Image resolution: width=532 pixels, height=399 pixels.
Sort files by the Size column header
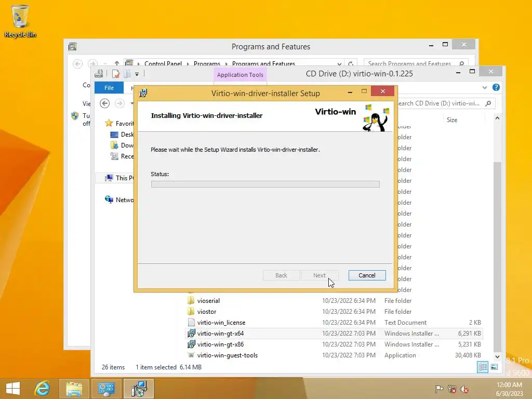451,120
